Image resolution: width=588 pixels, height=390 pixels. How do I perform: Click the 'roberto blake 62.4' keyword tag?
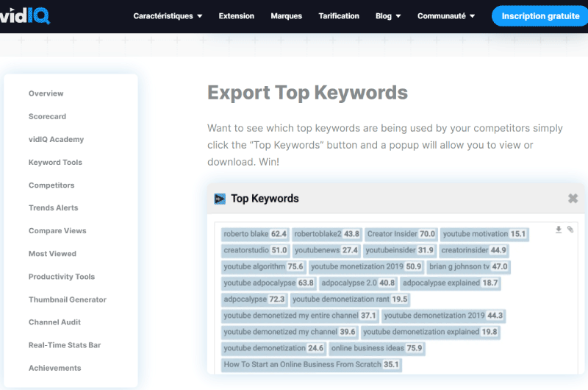click(x=255, y=234)
